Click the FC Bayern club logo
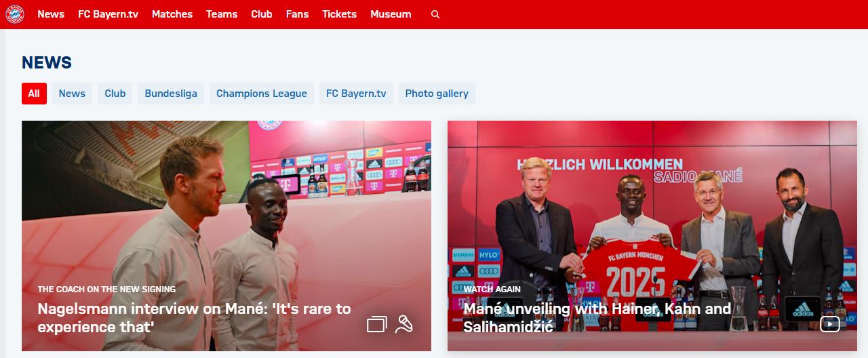The image size is (868, 358). tap(15, 14)
